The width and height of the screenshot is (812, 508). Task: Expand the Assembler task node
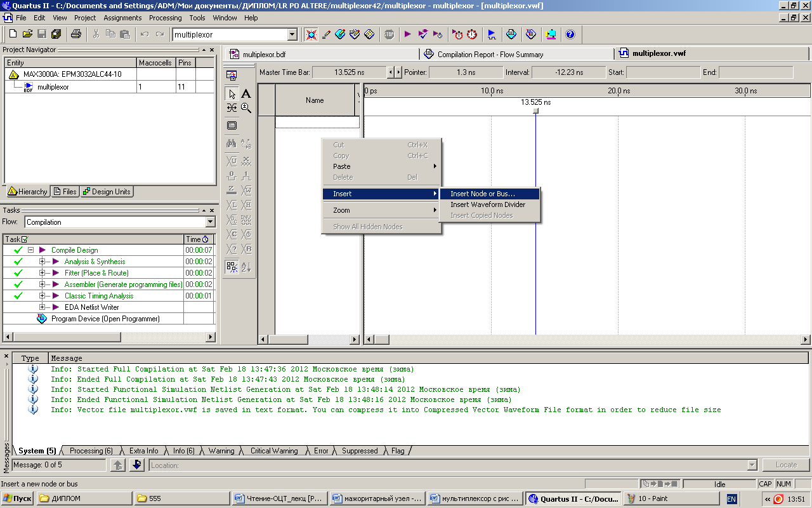(43, 284)
